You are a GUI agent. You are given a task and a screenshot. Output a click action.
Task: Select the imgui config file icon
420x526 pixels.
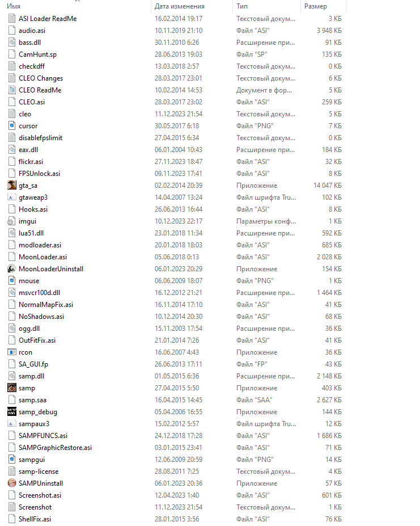click(x=12, y=221)
